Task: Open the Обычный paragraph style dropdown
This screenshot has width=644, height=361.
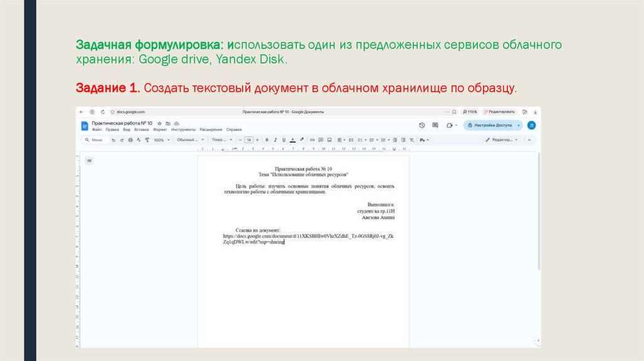Action: coord(190,140)
